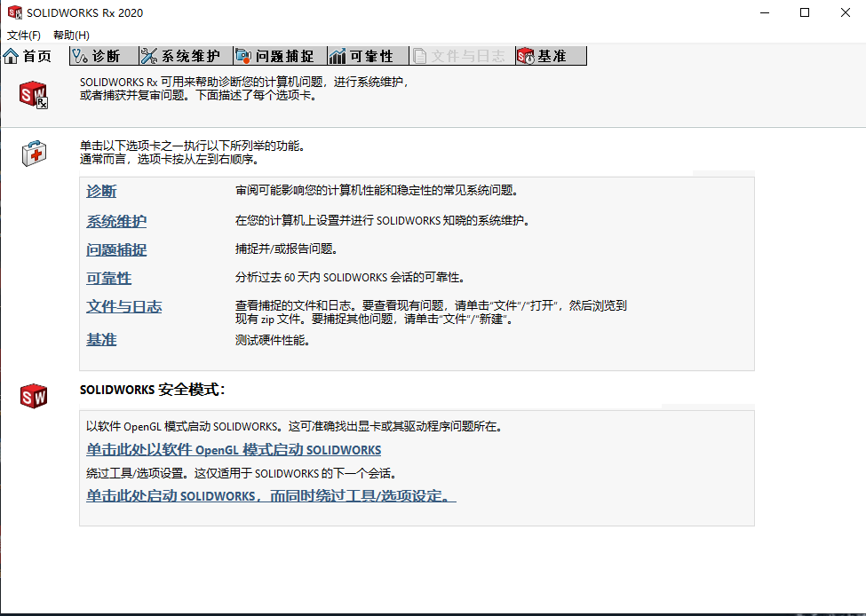The image size is (866, 616).
Task: Click the document icon on 文件与日志 tab
Action: (x=420, y=56)
